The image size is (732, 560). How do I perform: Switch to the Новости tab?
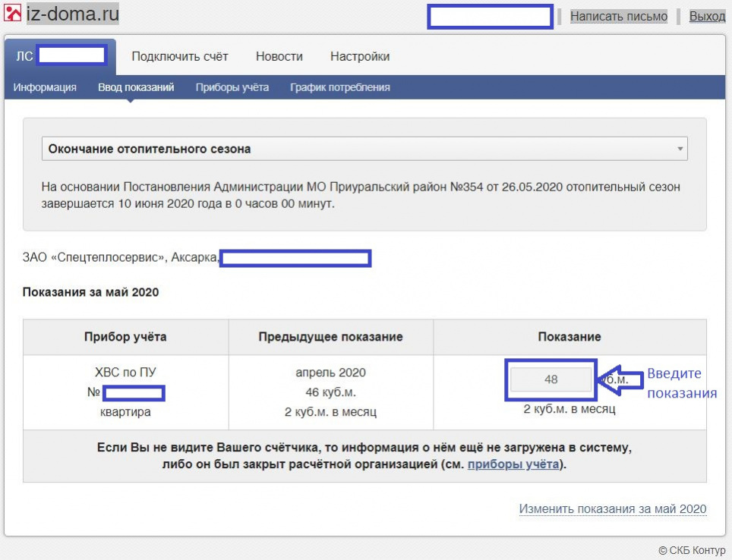(x=279, y=56)
